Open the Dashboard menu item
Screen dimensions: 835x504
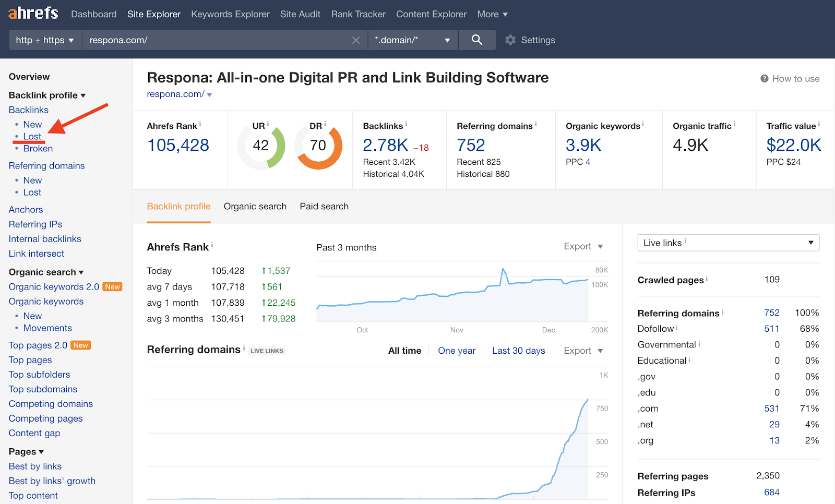click(x=94, y=14)
